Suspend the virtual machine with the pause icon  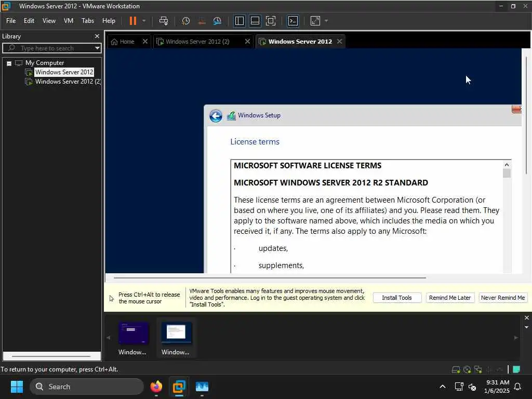pos(132,21)
